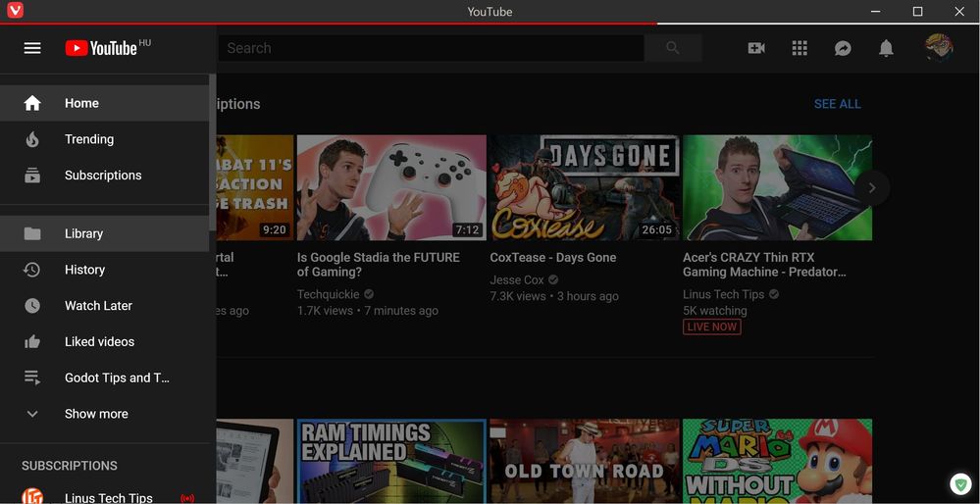980x504 pixels.
Task: Click the 26:05 duration badge
Action: pos(657,229)
